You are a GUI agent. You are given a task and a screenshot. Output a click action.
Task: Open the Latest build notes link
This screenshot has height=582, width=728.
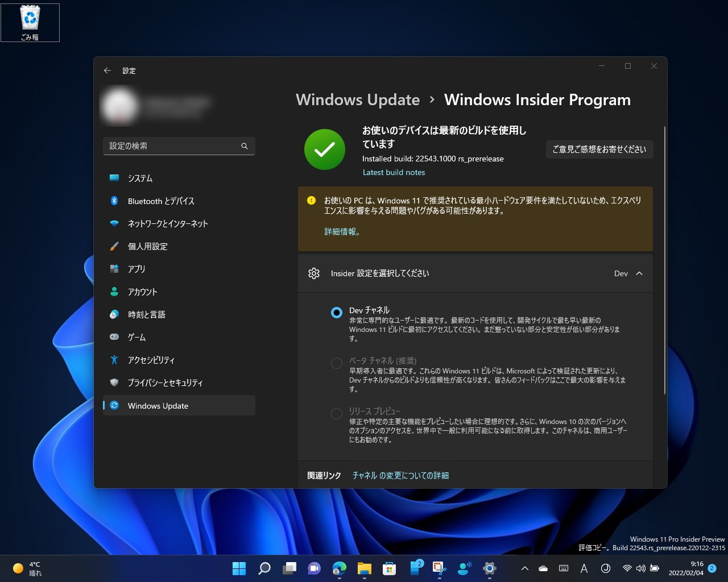(394, 172)
